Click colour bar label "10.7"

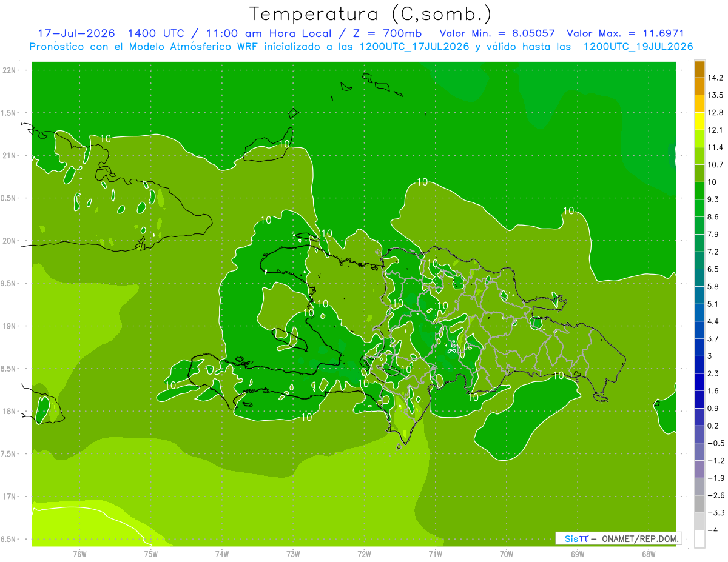pyautogui.click(x=716, y=164)
